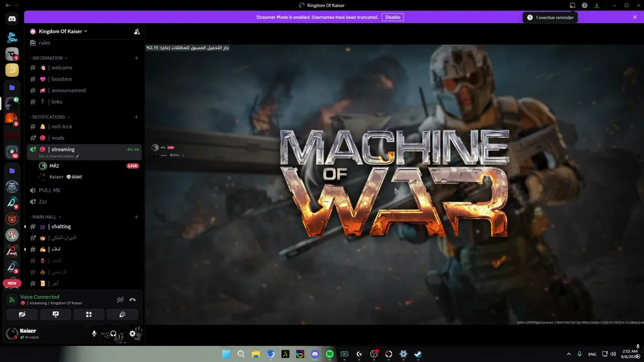
Task: Select MK2 user in streaming channel
Action: pyautogui.click(x=89, y=166)
